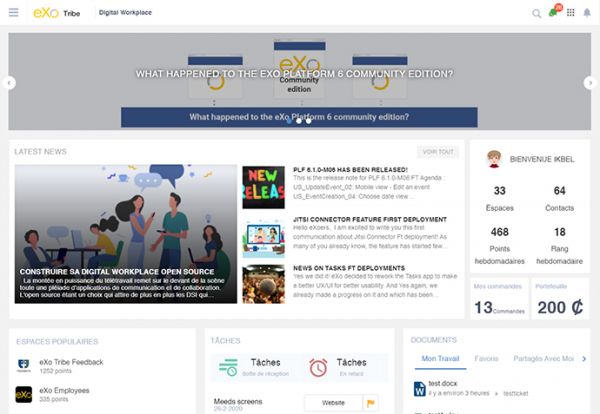Open eXo Tribe Feedback space icon
The height and width of the screenshot is (414, 600).
[x=24, y=366]
